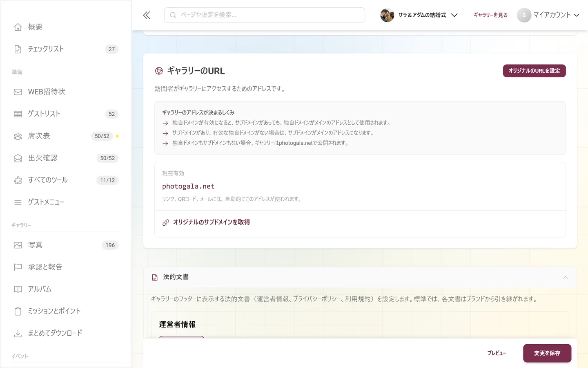Click the clipboard icon for ミッションとポイント
This screenshot has width=588, height=368.
[18, 312]
